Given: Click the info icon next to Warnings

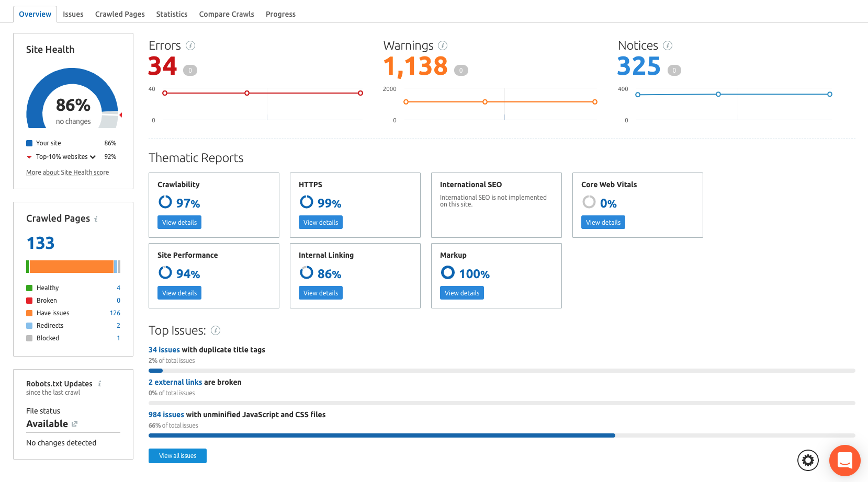Looking at the screenshot, I should tap(443, 45).
